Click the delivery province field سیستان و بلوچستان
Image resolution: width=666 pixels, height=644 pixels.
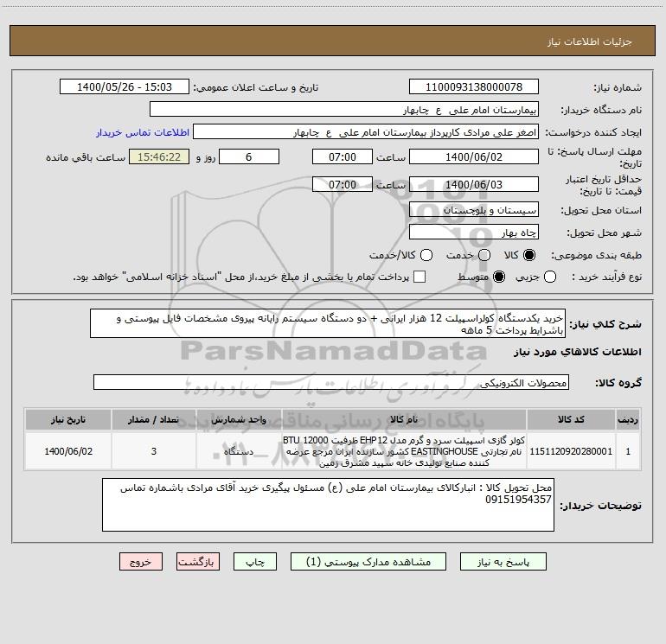coord(474,209)
